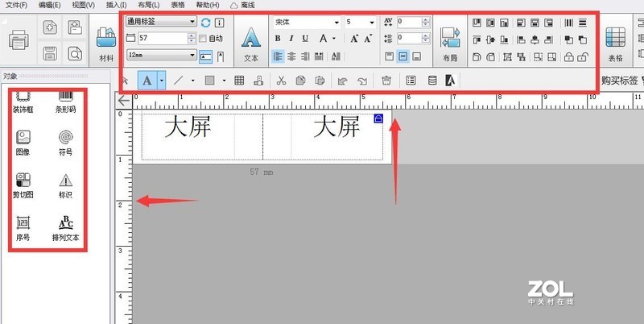Insert a clip art (剪切图) object

(23, 185)
